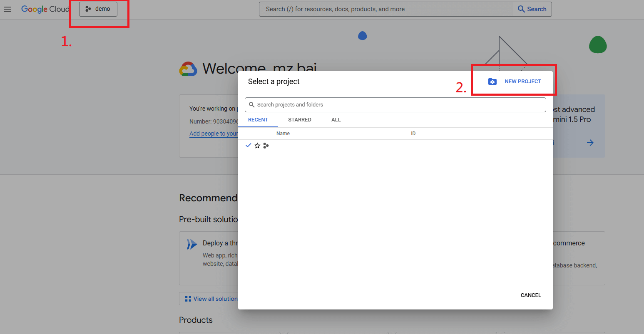Switch to the STARRED tab
This screenshot has width=644, height=334.
[300, 120]
